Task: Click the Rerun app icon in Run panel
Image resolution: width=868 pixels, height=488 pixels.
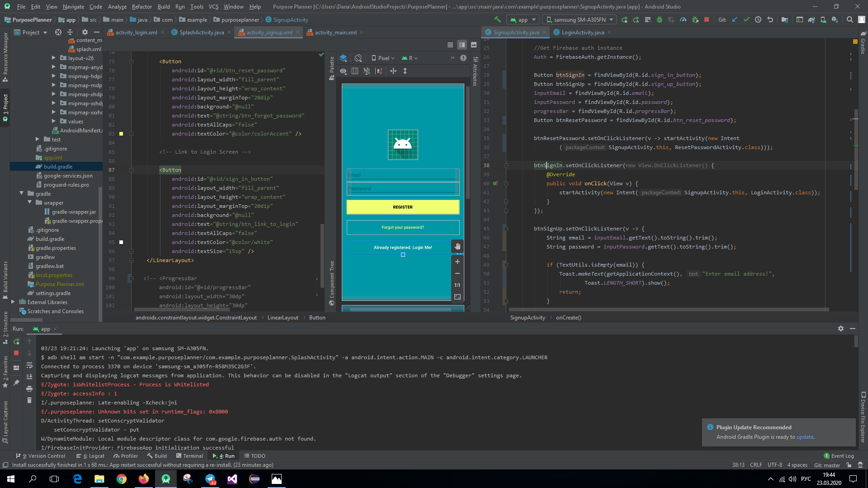Action: click(16, 341)
